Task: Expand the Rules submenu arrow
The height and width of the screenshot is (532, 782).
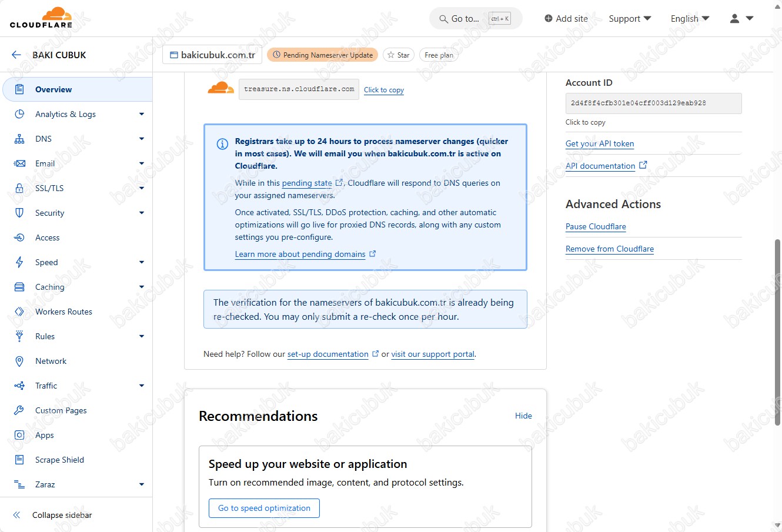Action: click(142, 336)
